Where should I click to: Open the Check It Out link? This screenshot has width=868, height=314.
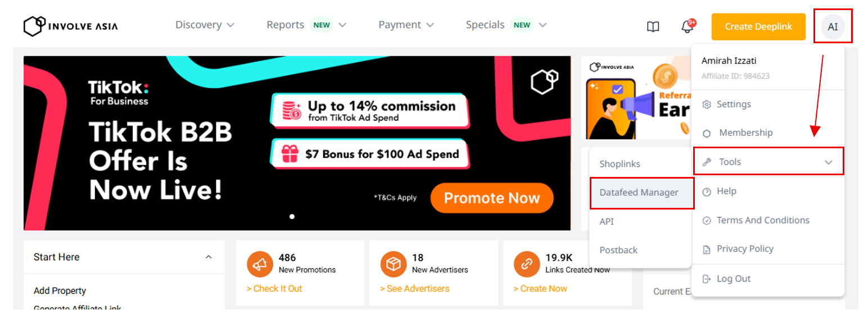274,289
